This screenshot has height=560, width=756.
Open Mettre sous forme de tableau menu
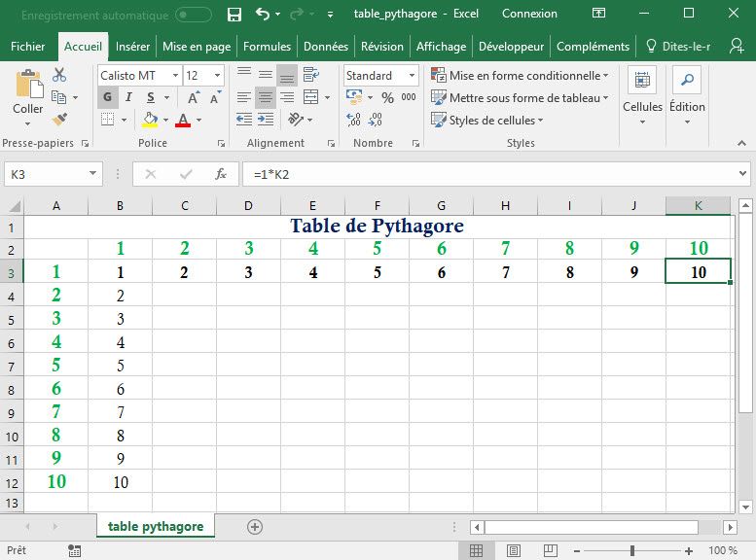pyautogui.click(x=520, y=98)
